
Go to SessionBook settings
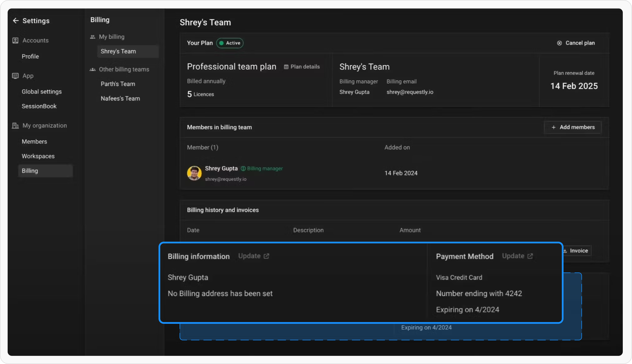(x=39, y=106)
